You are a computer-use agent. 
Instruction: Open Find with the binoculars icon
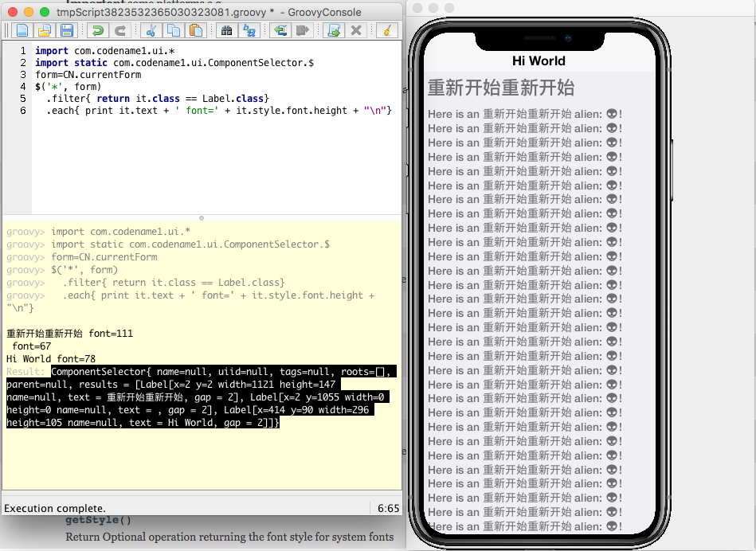tap(226, 31)
